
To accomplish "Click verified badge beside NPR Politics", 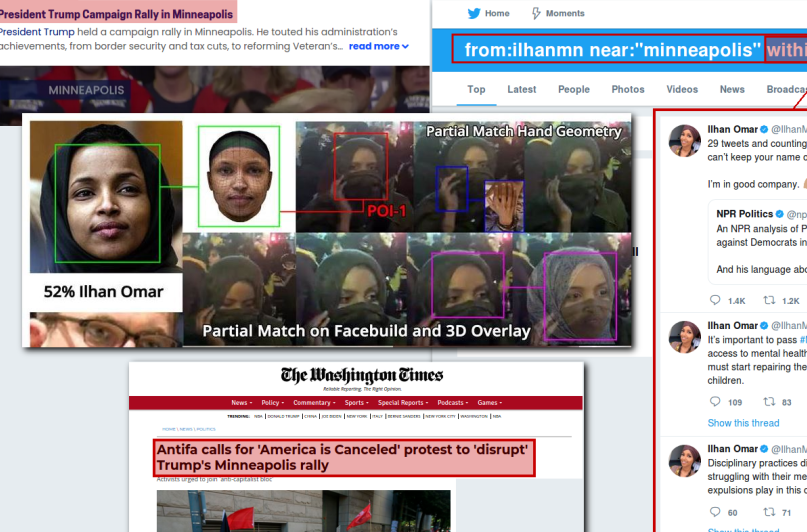I will 780,214.
